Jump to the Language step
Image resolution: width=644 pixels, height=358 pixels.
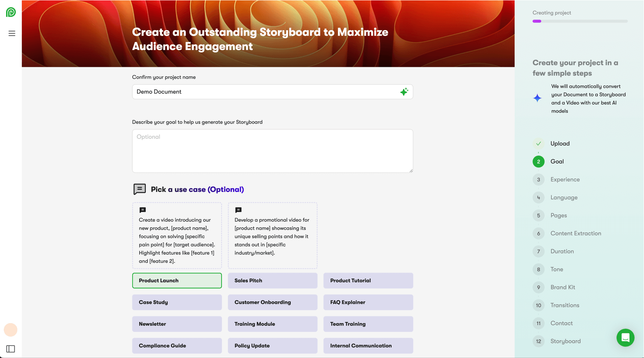[x=564, y=198]
